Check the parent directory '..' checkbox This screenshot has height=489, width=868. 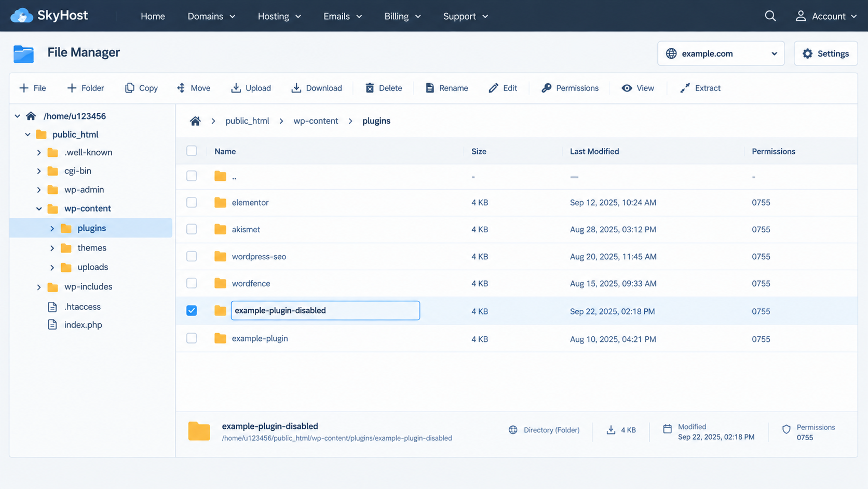coord(192,176)
